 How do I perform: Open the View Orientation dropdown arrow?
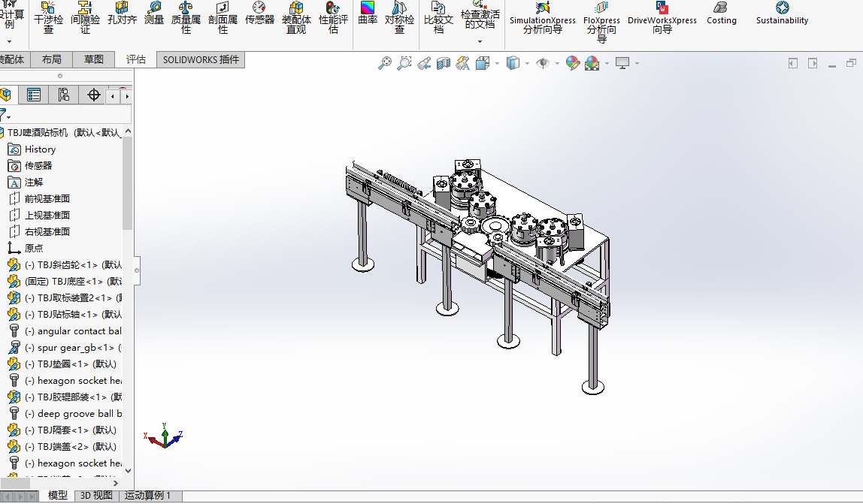[x=497, y=63]
